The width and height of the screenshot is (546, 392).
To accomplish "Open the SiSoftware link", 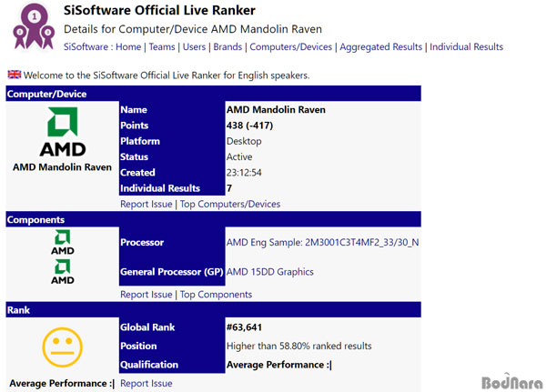I will 86,46.
